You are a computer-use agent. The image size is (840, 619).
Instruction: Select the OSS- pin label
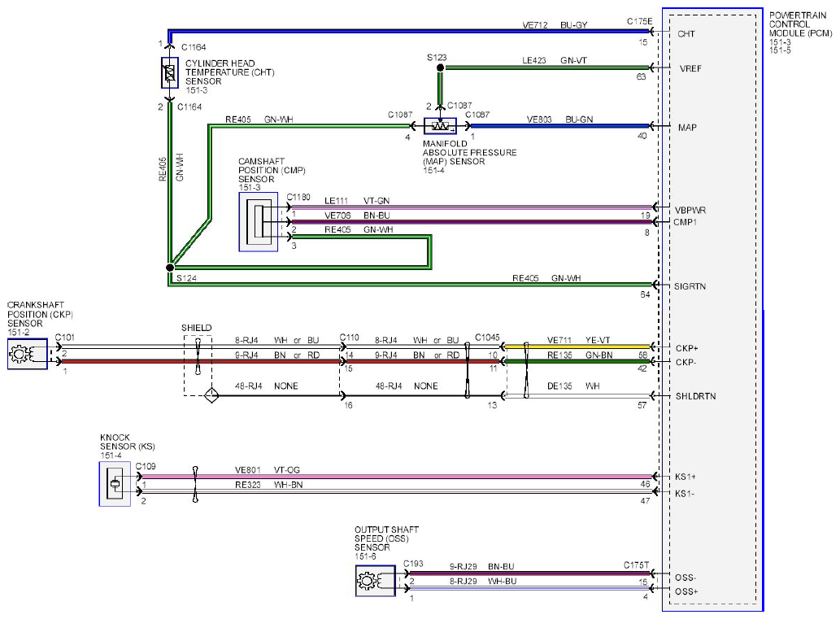click(x=685, y=578)
